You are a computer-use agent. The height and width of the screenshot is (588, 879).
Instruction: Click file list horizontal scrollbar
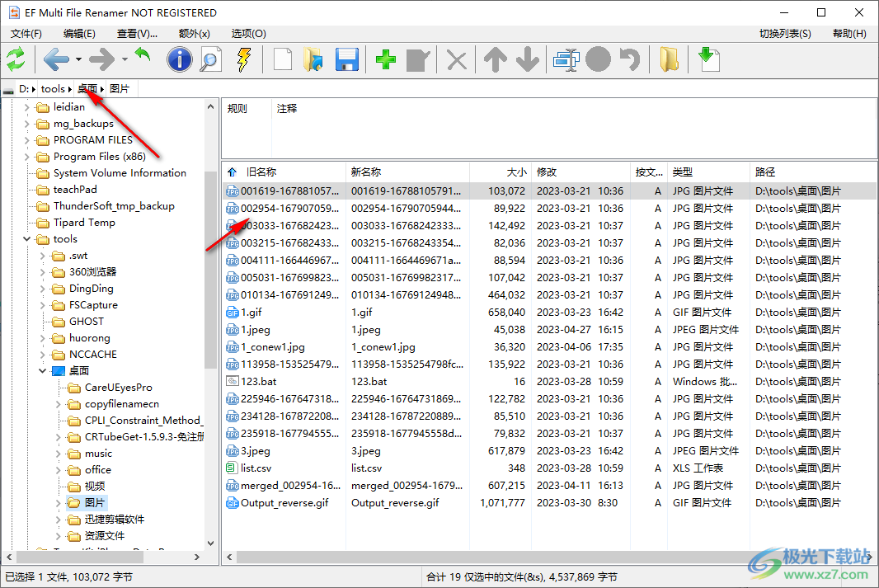549,557
